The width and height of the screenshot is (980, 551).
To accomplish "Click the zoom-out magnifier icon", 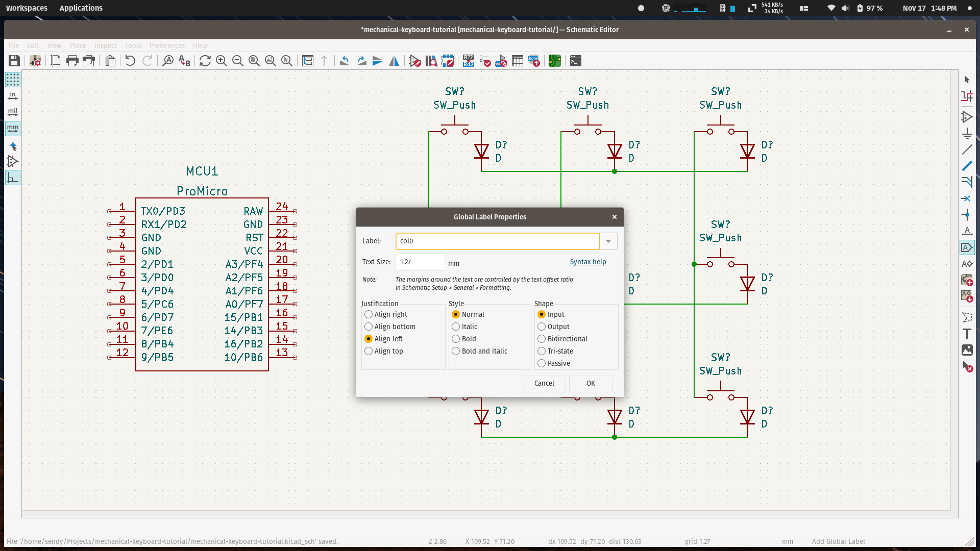I will click(x=238, y=61).
